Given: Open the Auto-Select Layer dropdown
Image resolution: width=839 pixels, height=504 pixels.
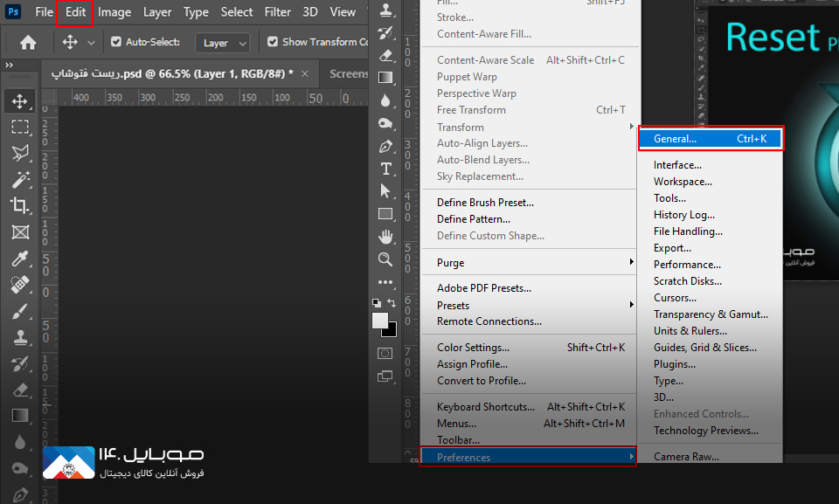Looking at the screenshot, I should 223,43.
